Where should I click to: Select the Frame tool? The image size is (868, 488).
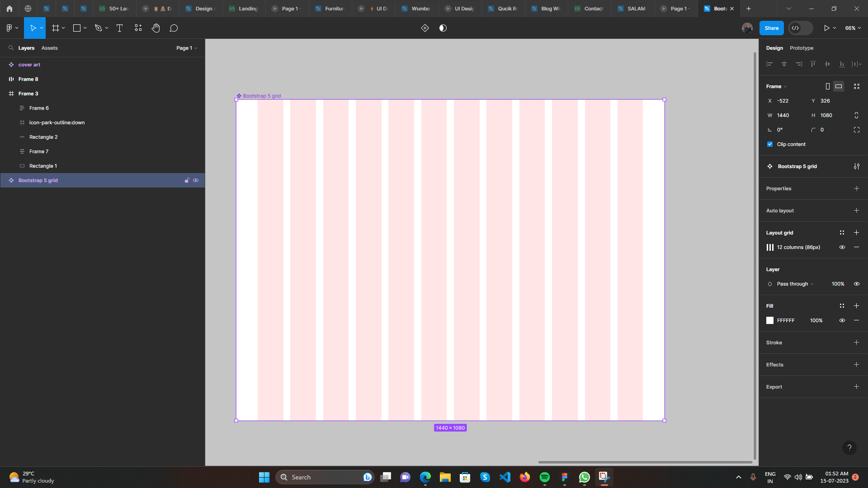56,28
